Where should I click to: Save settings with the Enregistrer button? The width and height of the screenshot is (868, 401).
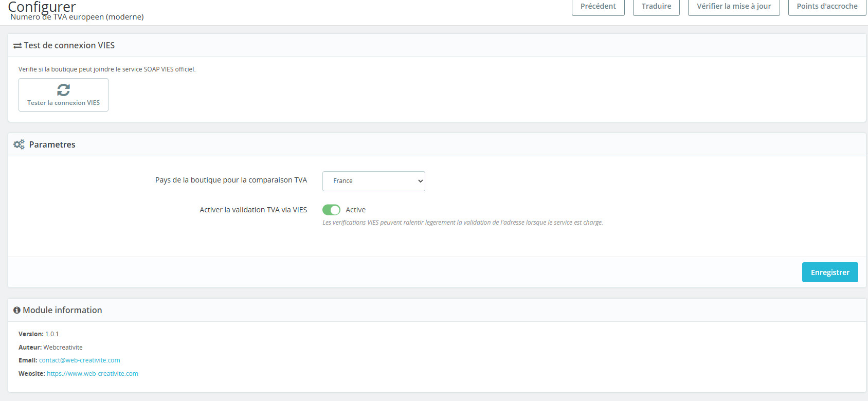pyautogui.click(x=829, y=272)
